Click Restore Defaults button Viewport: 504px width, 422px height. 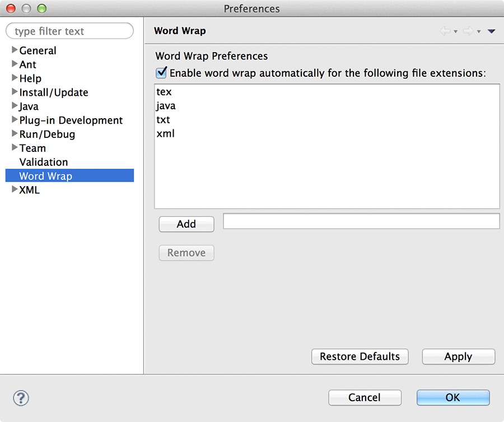[360, 356]
